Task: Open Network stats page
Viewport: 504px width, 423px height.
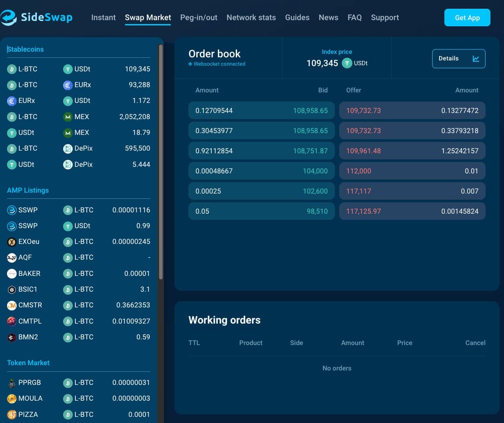Action: click(x=251, y=18)
